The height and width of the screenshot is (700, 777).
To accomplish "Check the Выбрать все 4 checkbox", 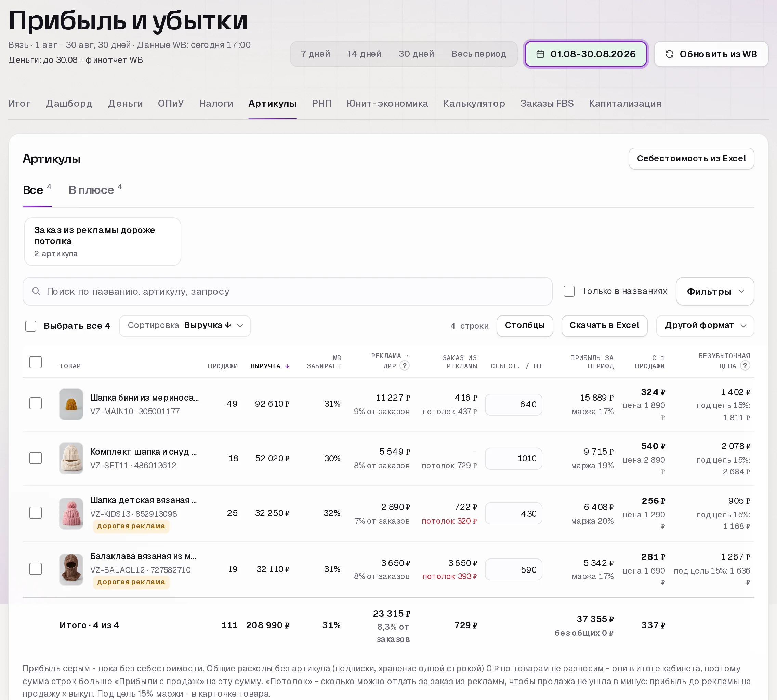I will (x=31, y=326).
